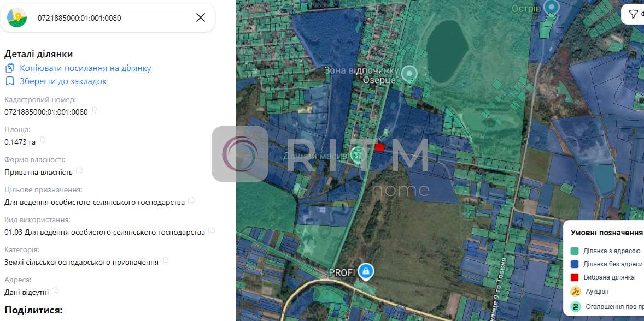Click the red 'Вибрана ділянка' legend swatch
644x321 pixels.
tap(575, 277)
